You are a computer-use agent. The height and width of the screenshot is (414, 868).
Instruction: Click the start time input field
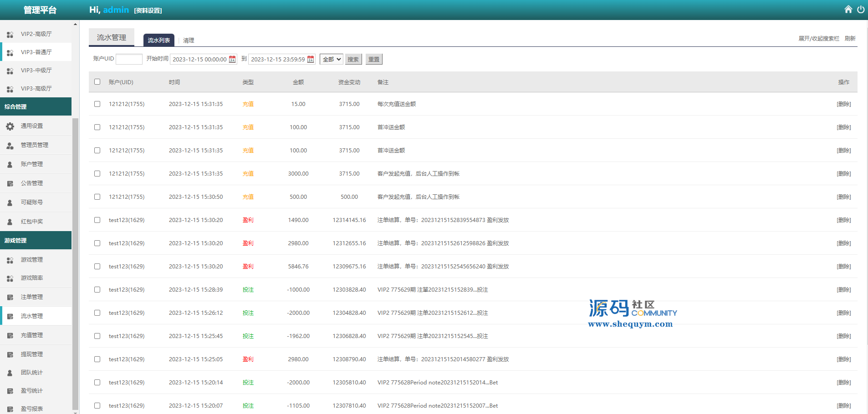point(203,59)
